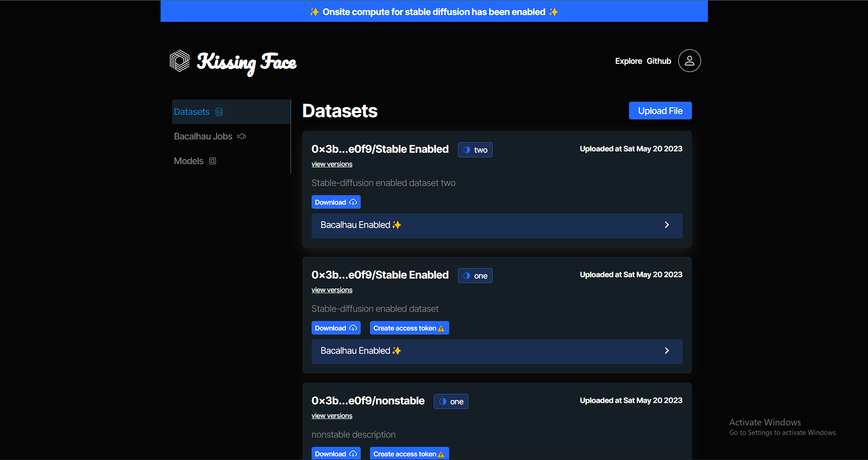Open view versions for Stable Enabled two
The height and width of the screenshot is (460, 868).
tap(332, 164)
